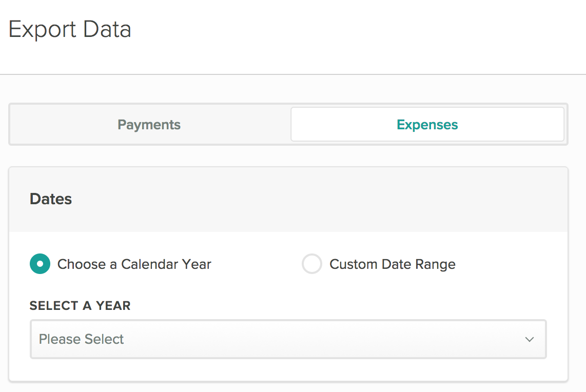Viewport: 586px width, 392px height.
Task: Expand the year list via down arrow
Action: [x=530, y=339]
